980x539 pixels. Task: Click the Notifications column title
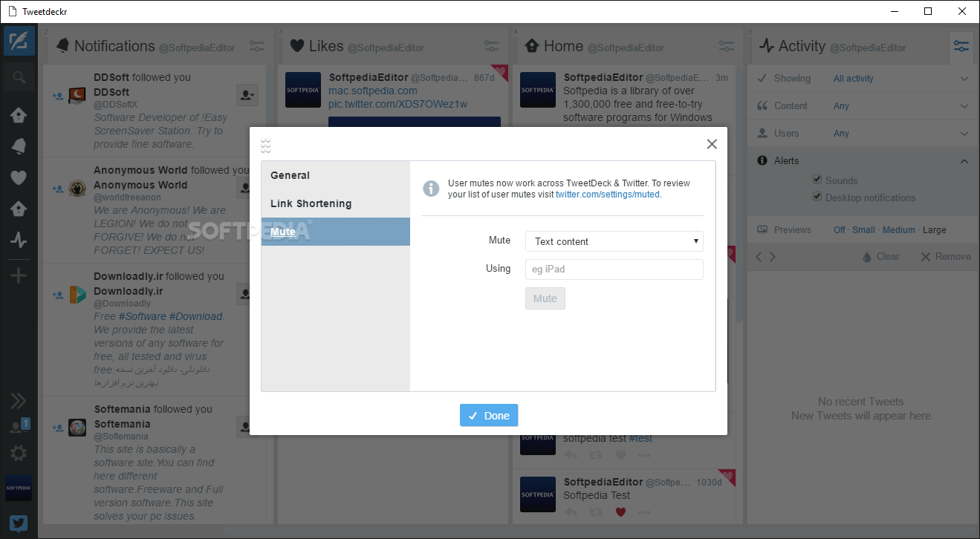[x=114, y=46]
